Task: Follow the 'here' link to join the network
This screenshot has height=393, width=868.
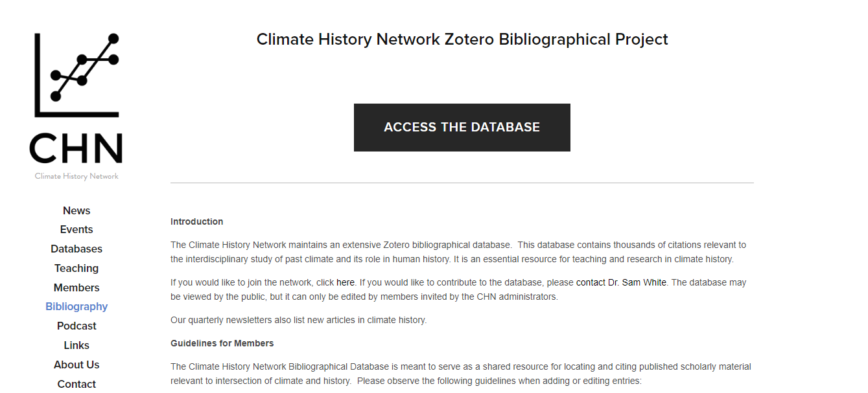Action: (346, 283)
